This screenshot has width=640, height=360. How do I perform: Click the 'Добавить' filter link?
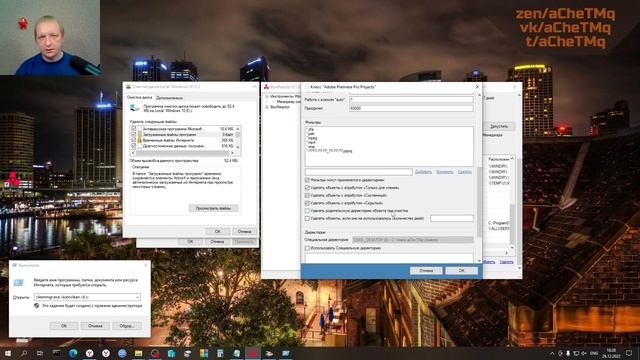[423, 172]
